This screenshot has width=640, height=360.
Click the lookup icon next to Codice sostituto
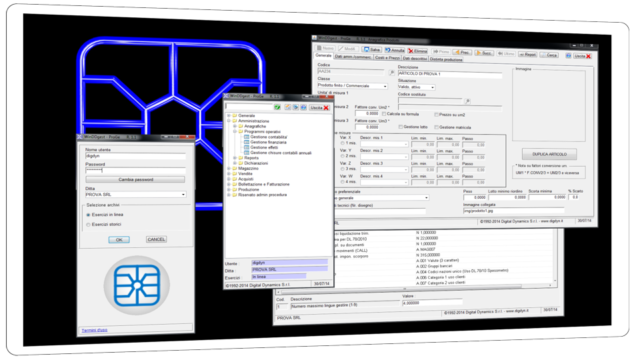click(468, 101)
